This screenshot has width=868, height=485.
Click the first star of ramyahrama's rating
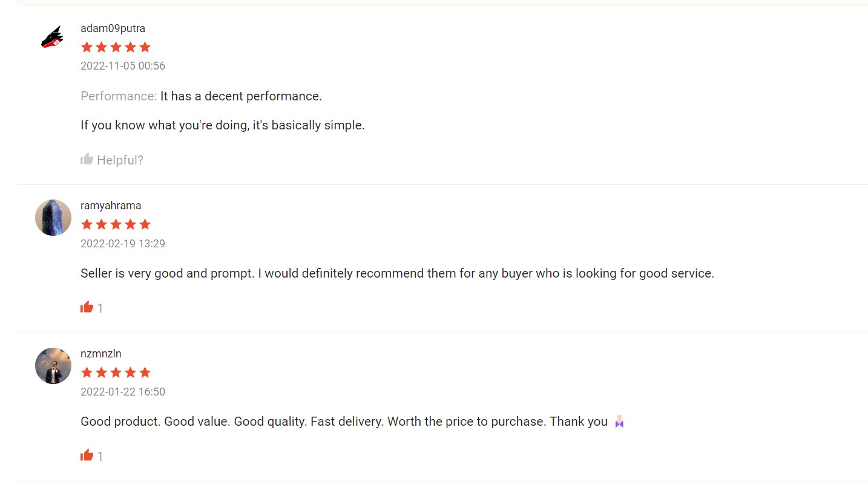coord(87,224)
